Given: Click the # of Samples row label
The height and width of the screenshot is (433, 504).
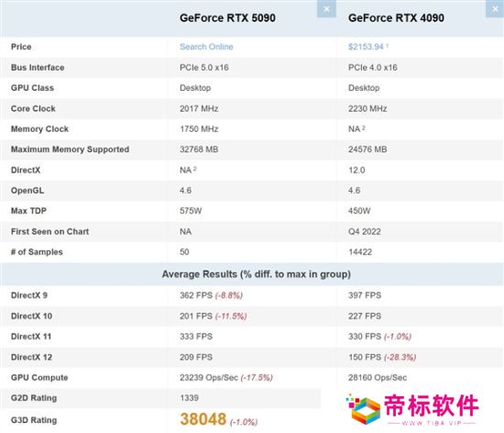Looking at the screenshot, I should click(37, 252).
